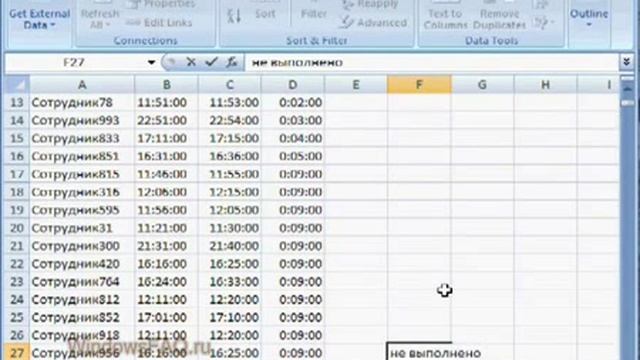Click cell Сотрудник31

(82, 228)
